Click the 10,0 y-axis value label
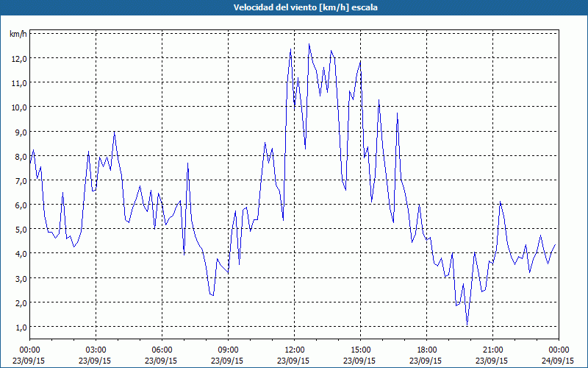The width and height of the screenshot is (588, 368). (x=18, y=107)
